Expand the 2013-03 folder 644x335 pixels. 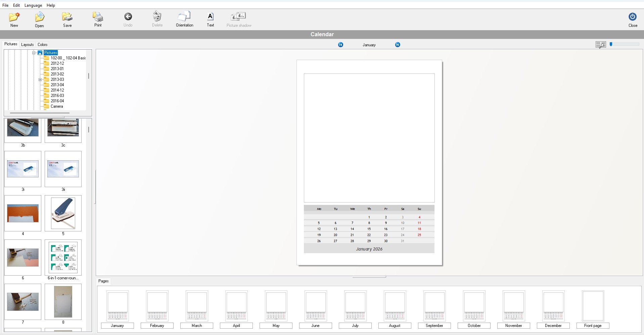[40, 79]
